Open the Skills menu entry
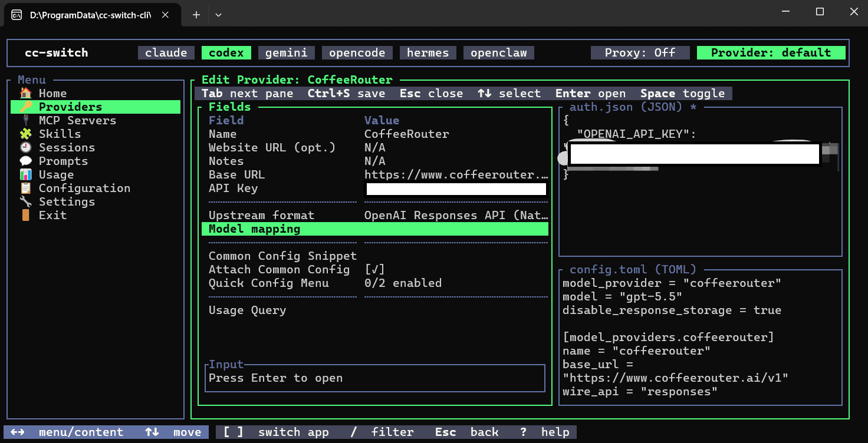 click(96, 134)
